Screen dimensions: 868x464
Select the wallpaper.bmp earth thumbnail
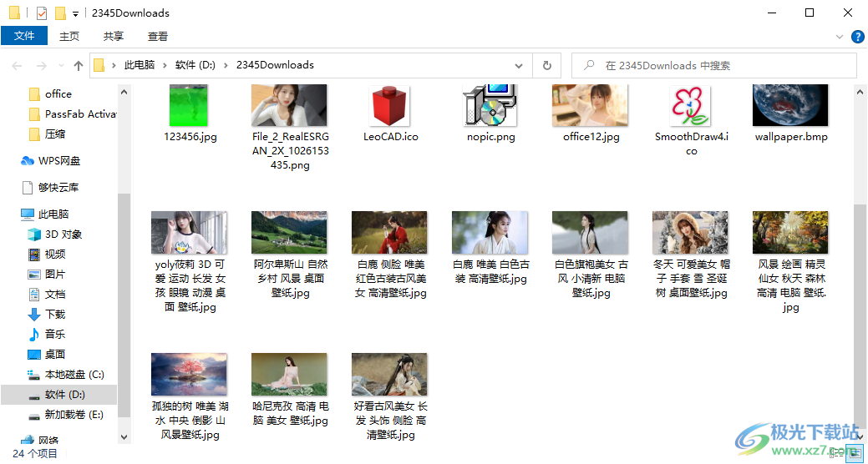tap(790, 105)
